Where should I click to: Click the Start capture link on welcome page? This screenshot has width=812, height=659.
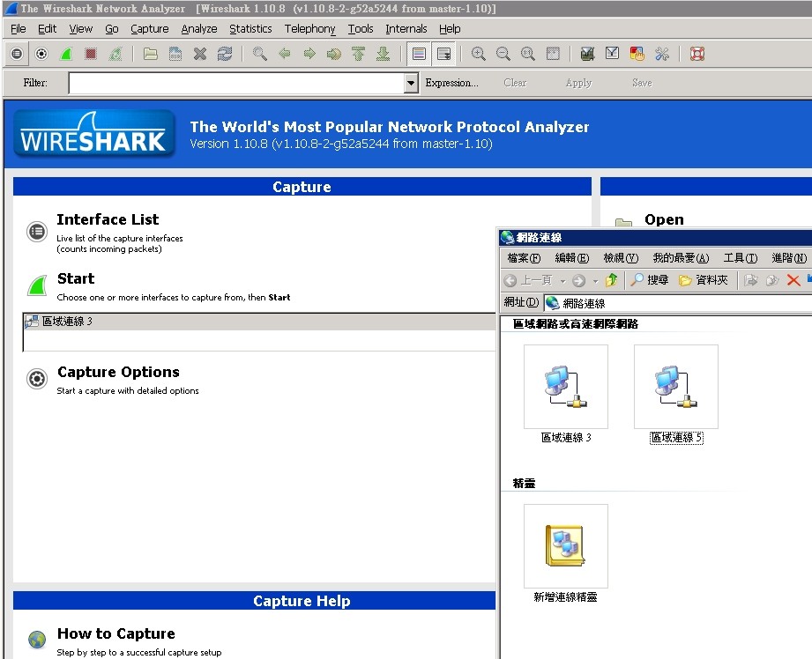pyautogui.click(x=76, y=278)
